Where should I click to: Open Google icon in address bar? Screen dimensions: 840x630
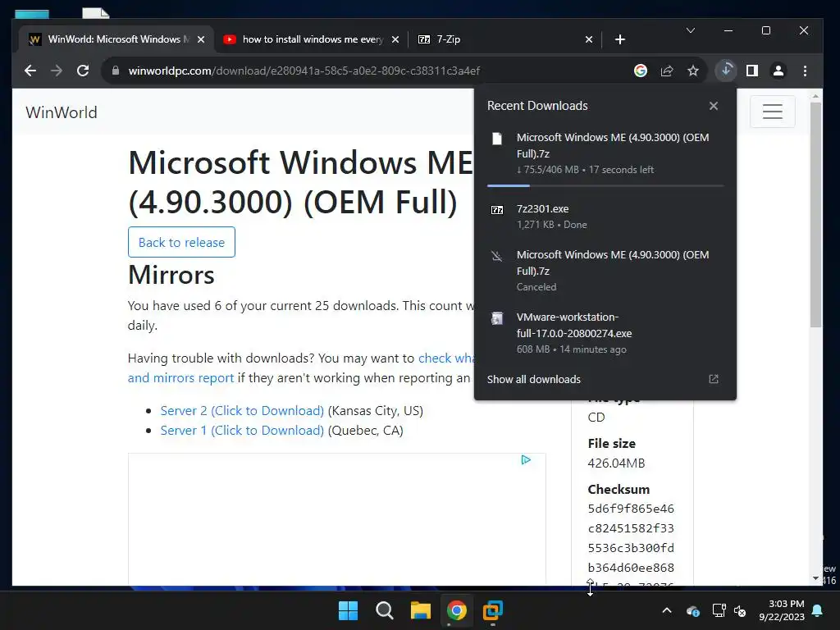640,71
